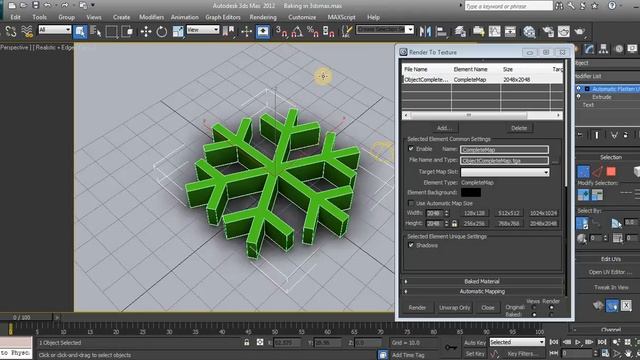Open the Graph Editors menu
The image size is (640, 360).
[x=223, y=17]
